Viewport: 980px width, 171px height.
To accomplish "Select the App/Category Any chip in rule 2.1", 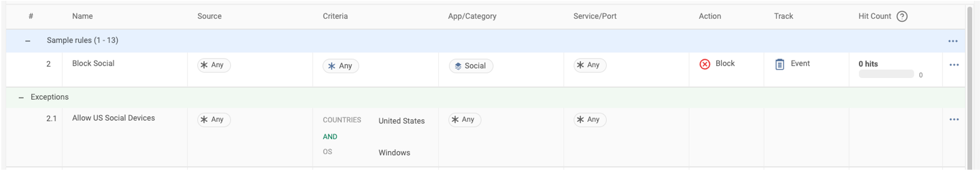I will click(x=464, y=120).
